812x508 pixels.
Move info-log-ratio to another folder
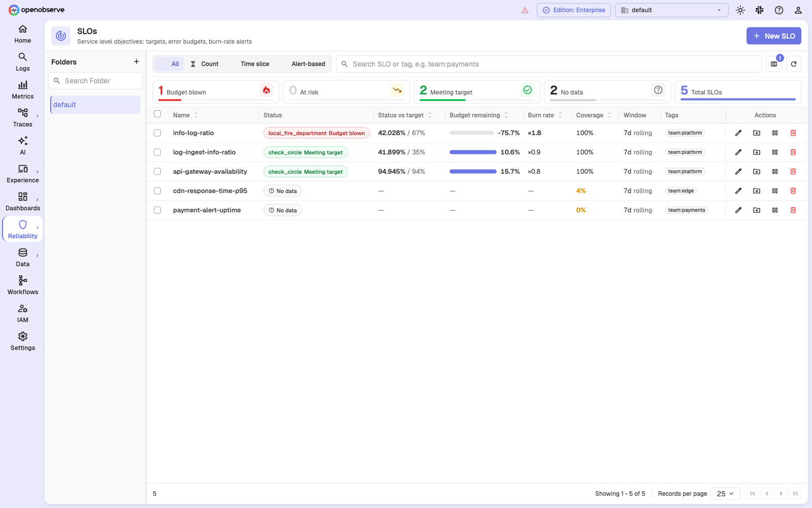(x=757, y=133)
